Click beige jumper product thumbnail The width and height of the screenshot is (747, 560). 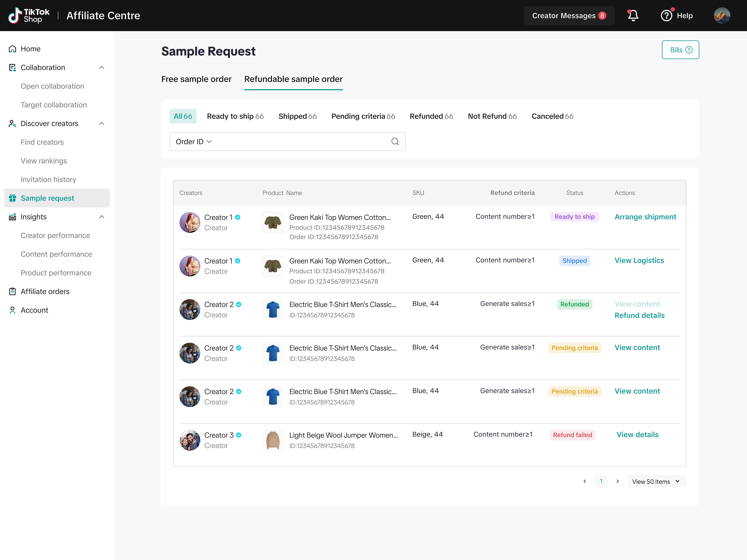pyautogui.click(x=273, y=440)
